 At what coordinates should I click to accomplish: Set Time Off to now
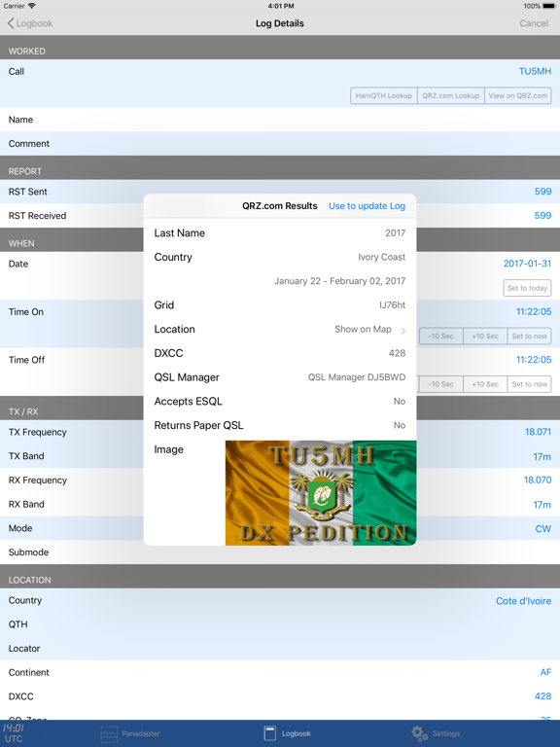530,384
